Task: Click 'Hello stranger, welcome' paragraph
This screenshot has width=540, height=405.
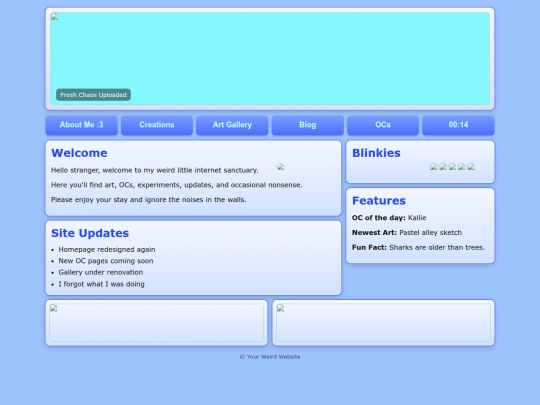Action: [x=155, y=170]
